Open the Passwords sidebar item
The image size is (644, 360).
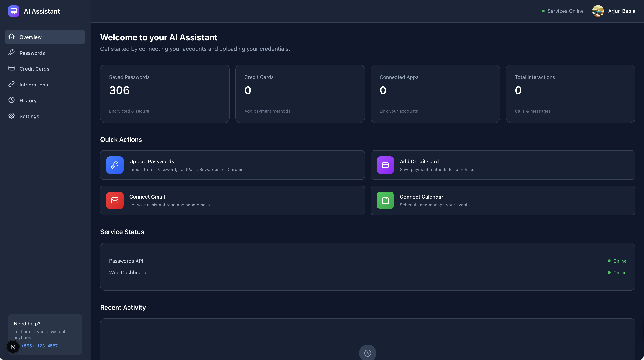[32, 53]
